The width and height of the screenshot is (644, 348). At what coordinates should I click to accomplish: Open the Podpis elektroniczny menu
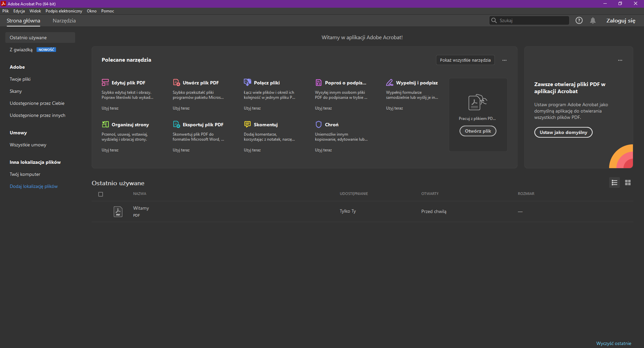(64, 11)
